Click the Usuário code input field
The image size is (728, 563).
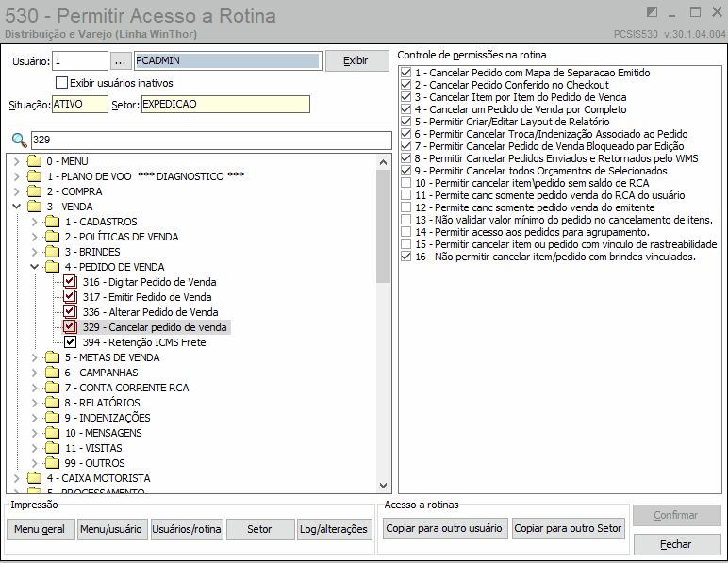(x=80, y=60)
